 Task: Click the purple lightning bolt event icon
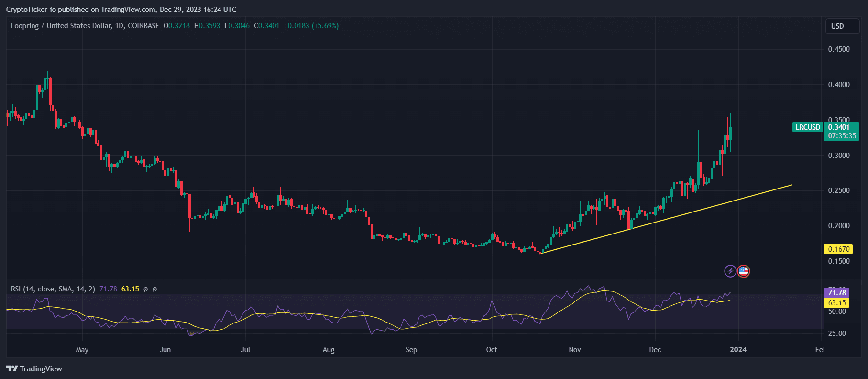tap(730, 271)
